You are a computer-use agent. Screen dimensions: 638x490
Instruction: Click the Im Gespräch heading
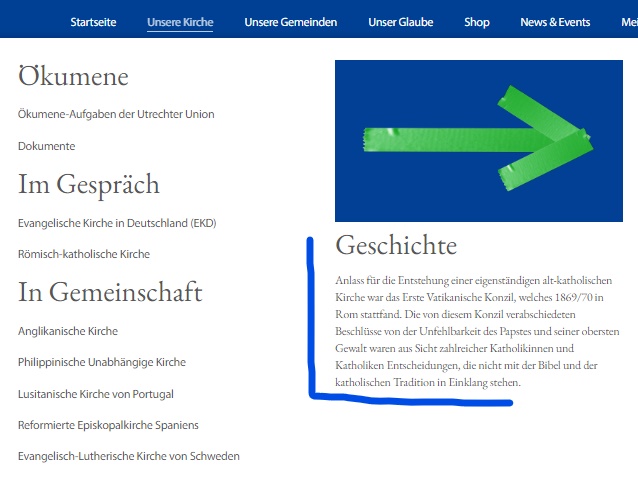89,185
